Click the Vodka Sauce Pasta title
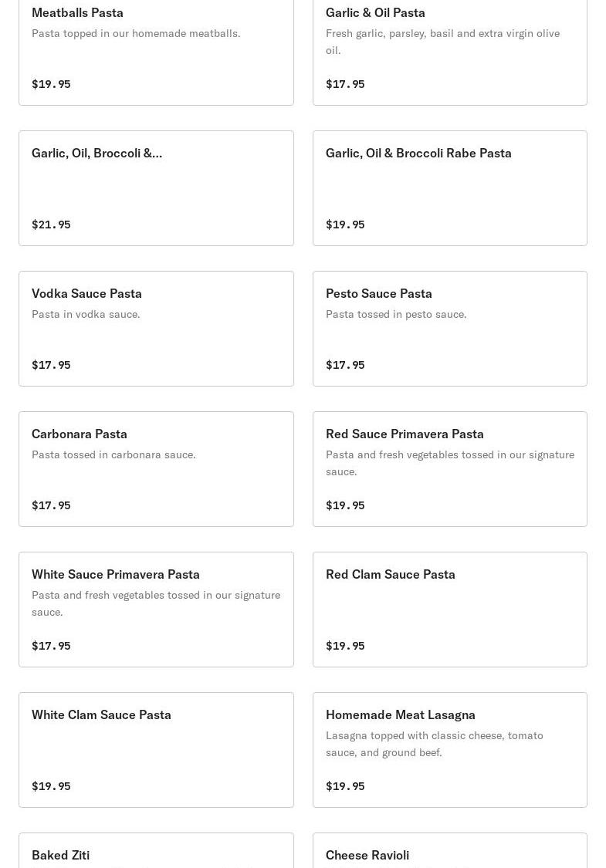This screenshot has width=606, height=868. pyautogui.click(x=86, y=294)
